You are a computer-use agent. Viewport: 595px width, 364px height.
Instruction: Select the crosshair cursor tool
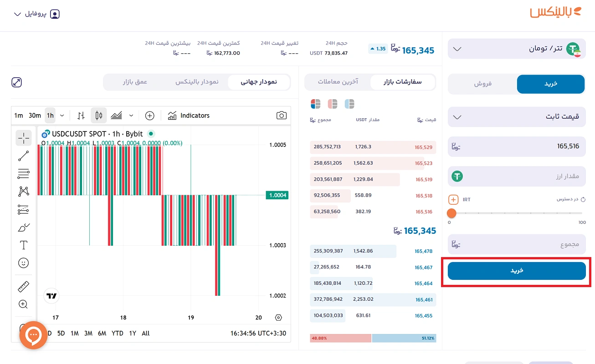(24, 138)
